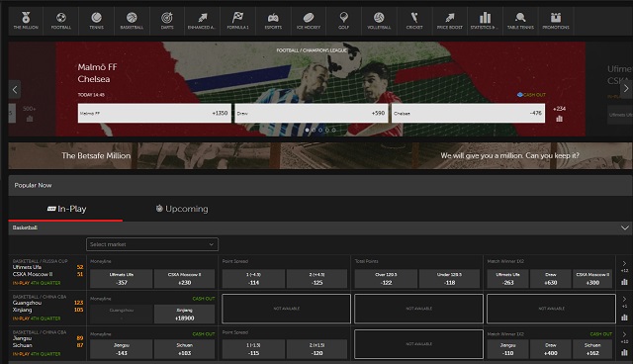Select Sichuan moneyline +103
Viewport: 633px width, 364px height.
coord(185,349)
